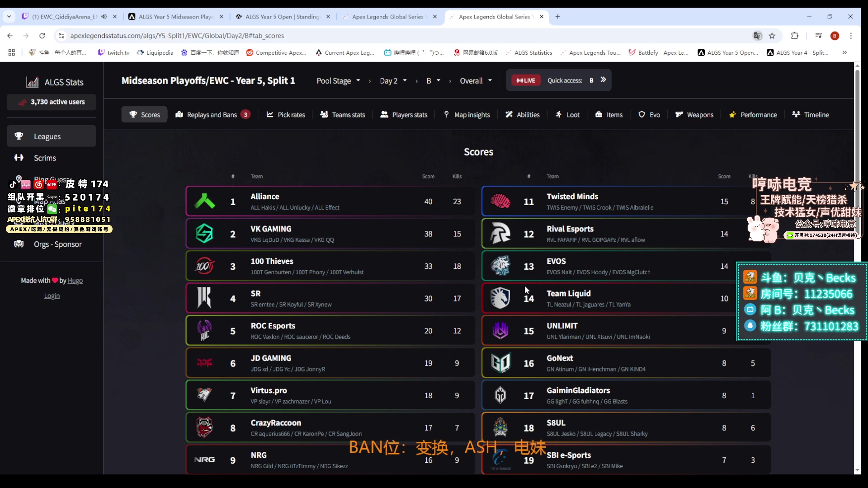Screen dimensions: 868x488
Task: Switch to the Replays and Bans tab
Action: click(x=212, y=115)
